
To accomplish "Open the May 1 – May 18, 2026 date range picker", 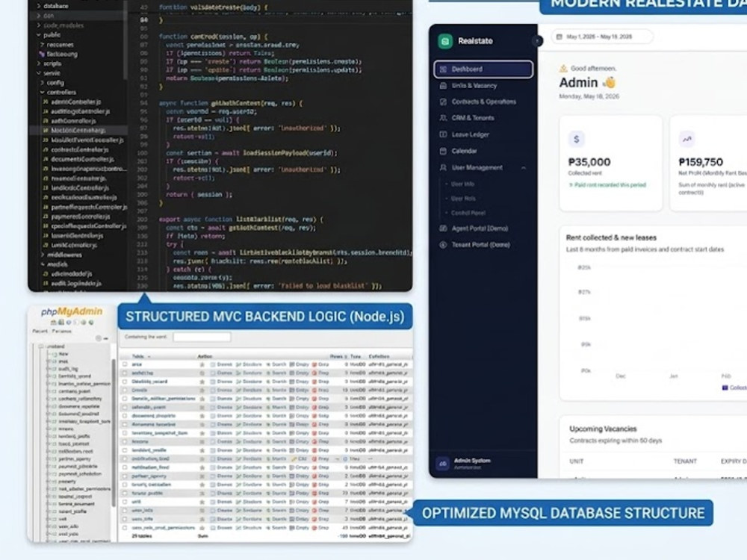I will [x=602, y=37].
